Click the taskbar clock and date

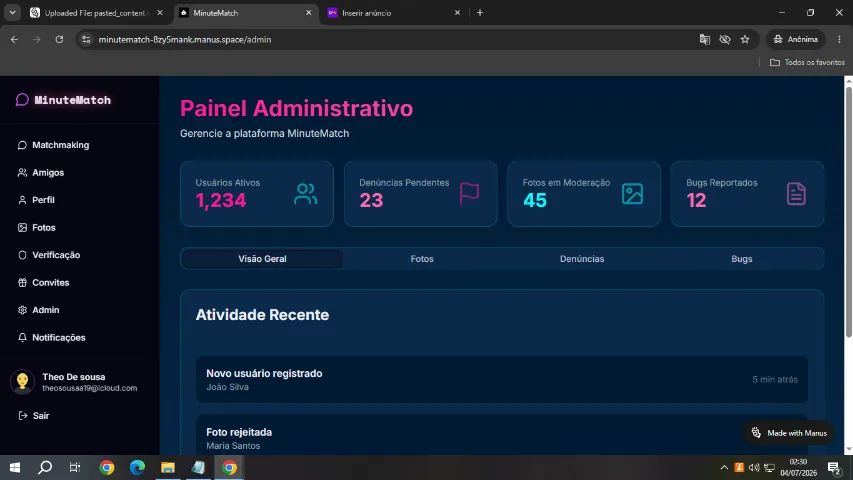pos(799,467)
